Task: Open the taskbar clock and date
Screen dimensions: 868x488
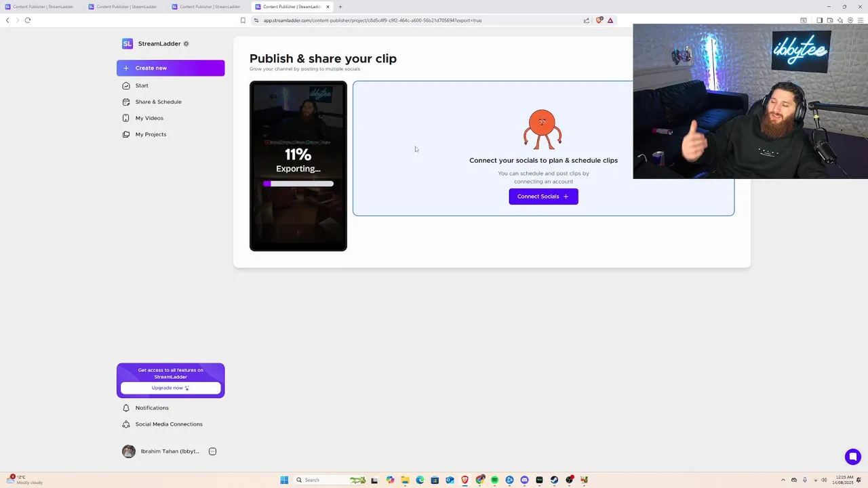Action: pos(844,480)
